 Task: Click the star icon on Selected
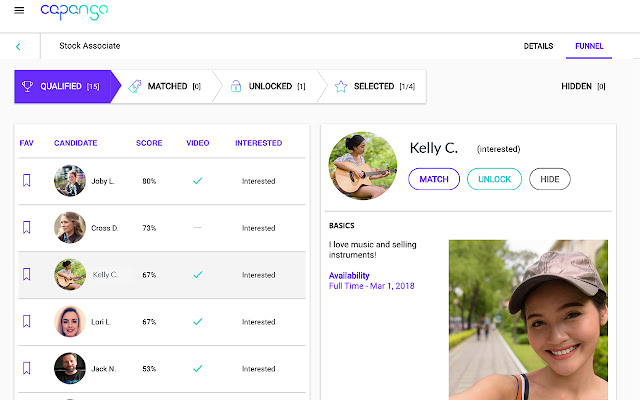pos(341,86)
